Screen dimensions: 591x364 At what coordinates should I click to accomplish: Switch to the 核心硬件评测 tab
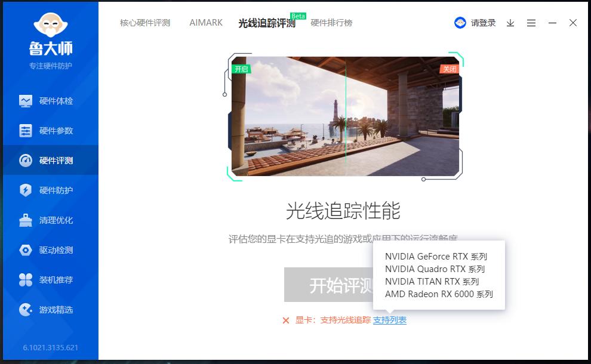coord(143,23)
